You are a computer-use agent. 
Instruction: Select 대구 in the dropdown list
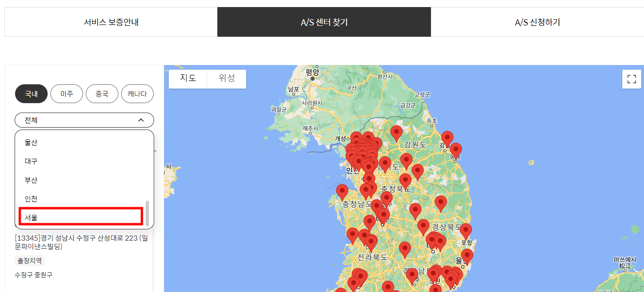coord(80,161)
